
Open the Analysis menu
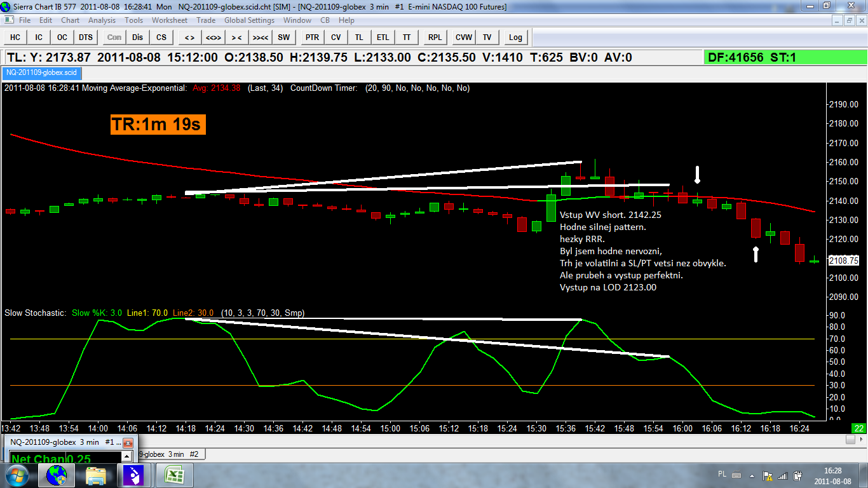pos(102,20)
